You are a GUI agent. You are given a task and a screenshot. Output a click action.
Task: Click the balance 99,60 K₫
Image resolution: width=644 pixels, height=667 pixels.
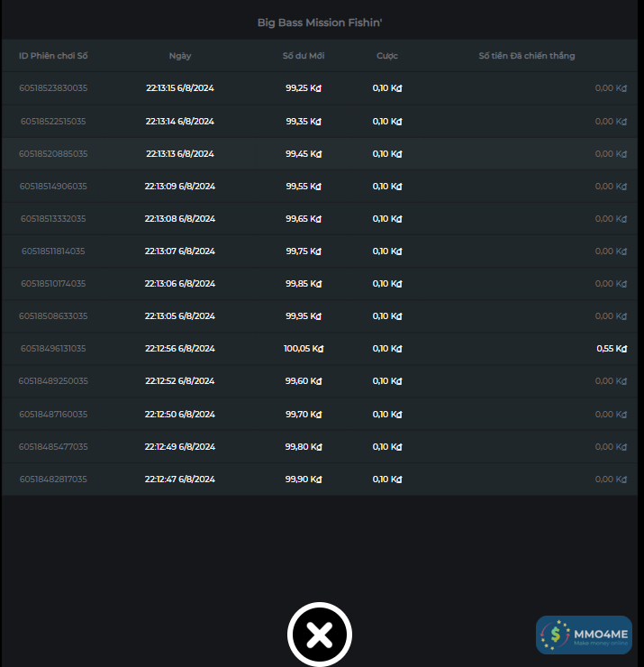point(304,381)
